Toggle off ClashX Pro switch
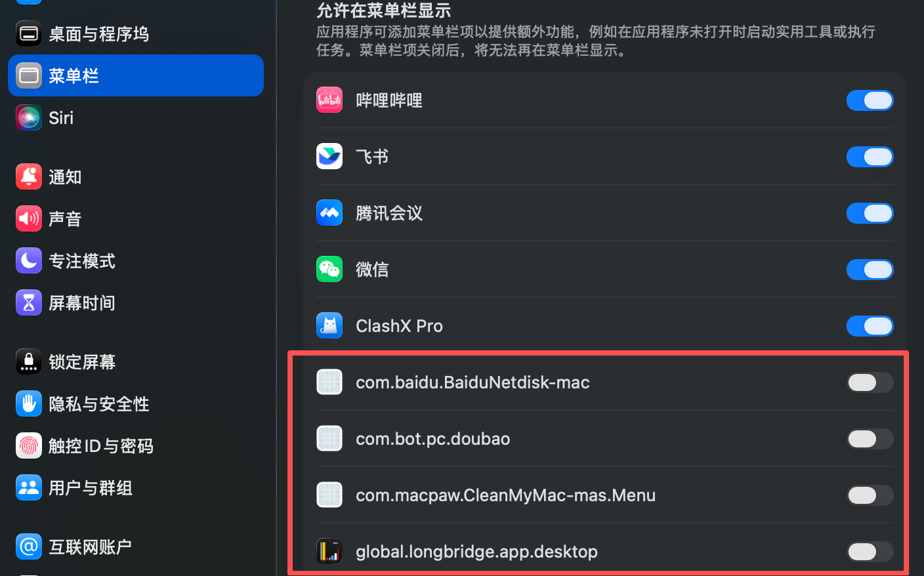 tap(870, 326)
